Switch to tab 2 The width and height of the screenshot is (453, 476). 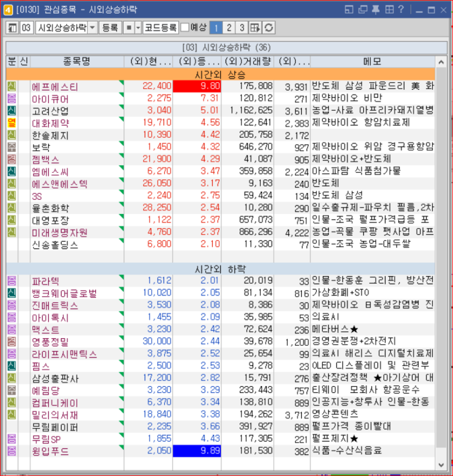point(229,28)
